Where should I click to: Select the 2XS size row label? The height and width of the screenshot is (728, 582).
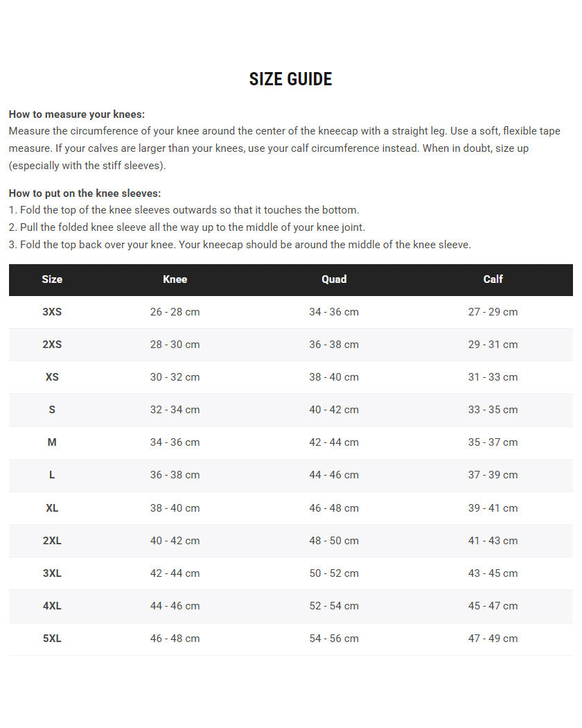coord(52,345)
